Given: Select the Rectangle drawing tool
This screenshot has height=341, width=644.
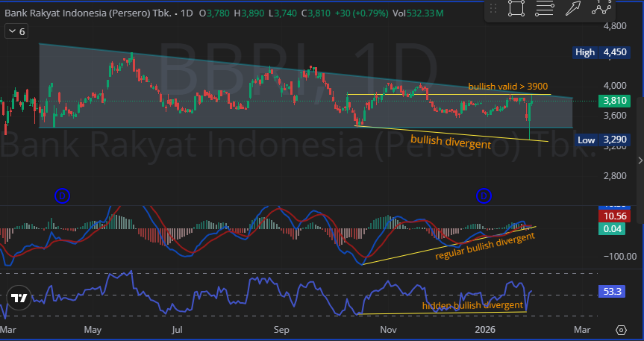Looking at the screenshot, I should pyautogui.click(x=516, y=7).
